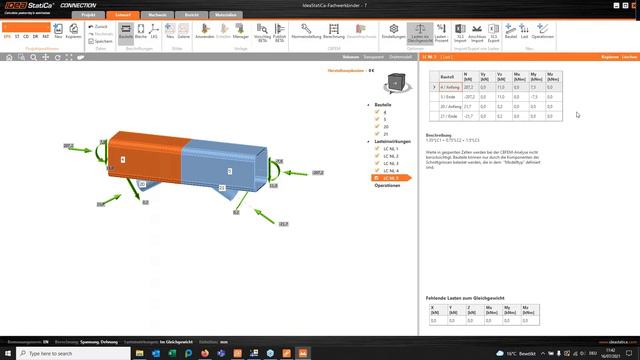
Task: Toggle visibility of Bauteil 4
Action: pyautogui.click(x=377, y=112)
